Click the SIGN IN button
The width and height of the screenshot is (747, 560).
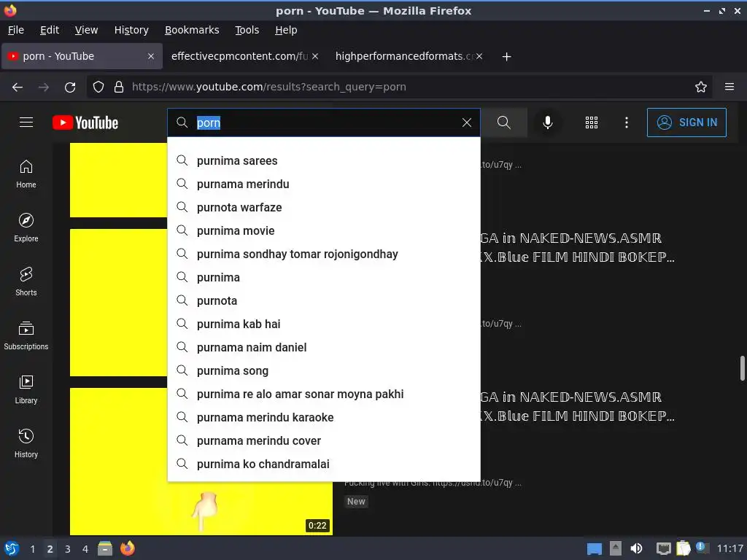tap(686, 122)
